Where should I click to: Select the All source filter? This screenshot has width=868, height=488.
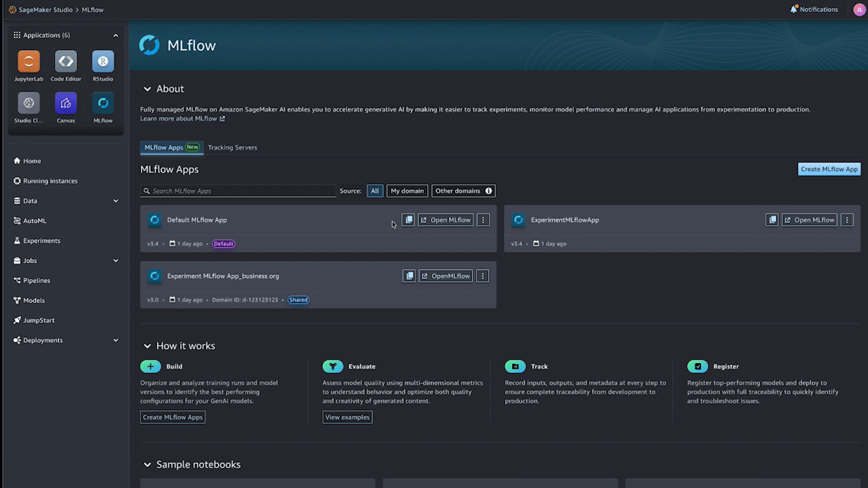click(375, 190)
